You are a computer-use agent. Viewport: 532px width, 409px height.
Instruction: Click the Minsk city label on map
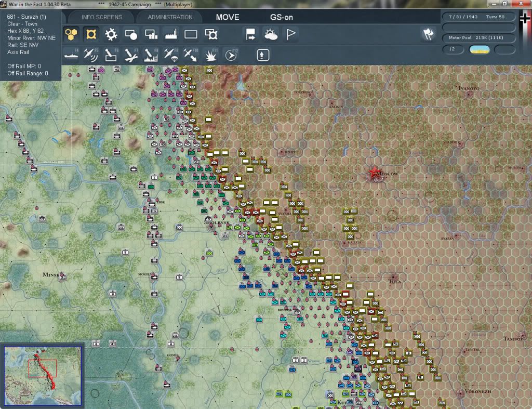click(51, 274)
